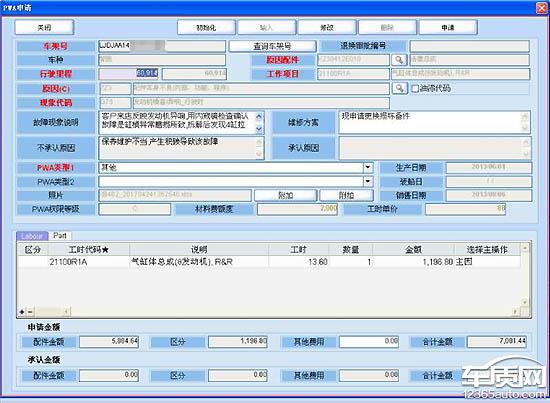This screenshot has width=550, height=403.
Task: Click 附加 button adjacent to 照片 file field
Action: (286, 195)
